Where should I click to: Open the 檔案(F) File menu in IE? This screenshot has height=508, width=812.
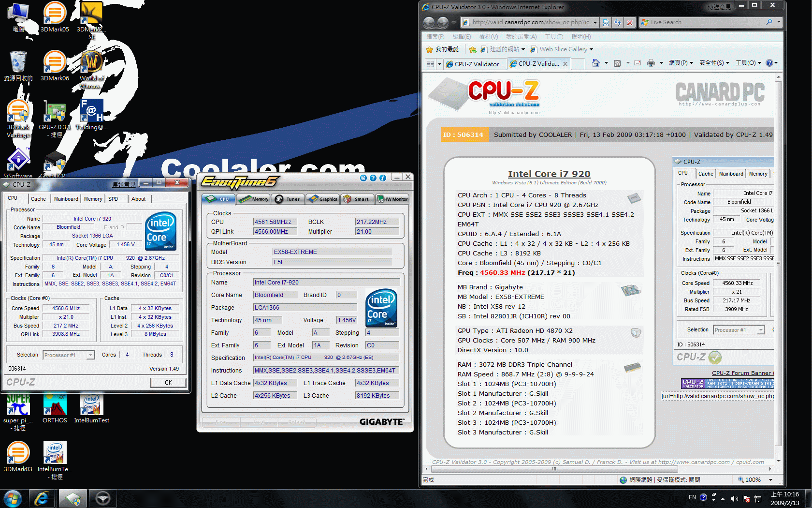tap(435, 37)
